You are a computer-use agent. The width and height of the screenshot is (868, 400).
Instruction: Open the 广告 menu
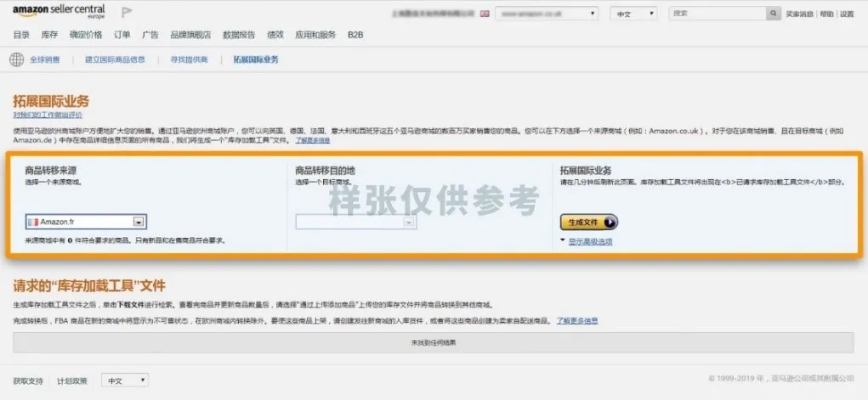pos(150,35)
